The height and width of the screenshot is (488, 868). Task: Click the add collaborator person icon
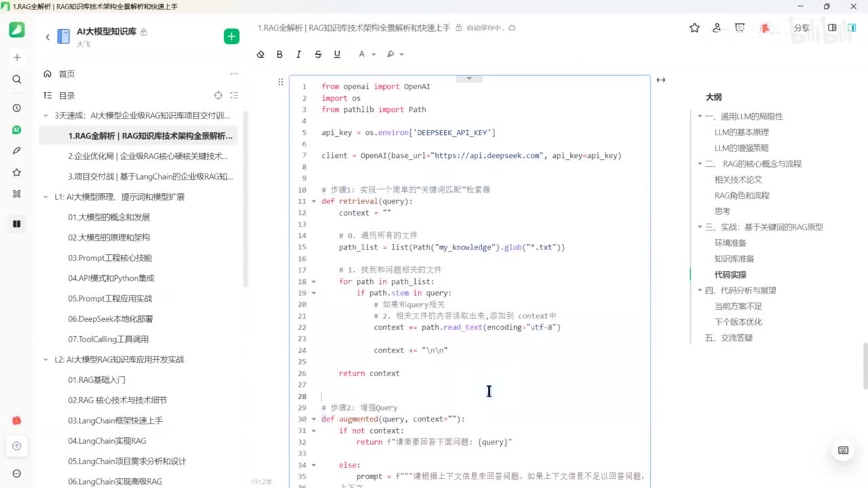point(717,28)
